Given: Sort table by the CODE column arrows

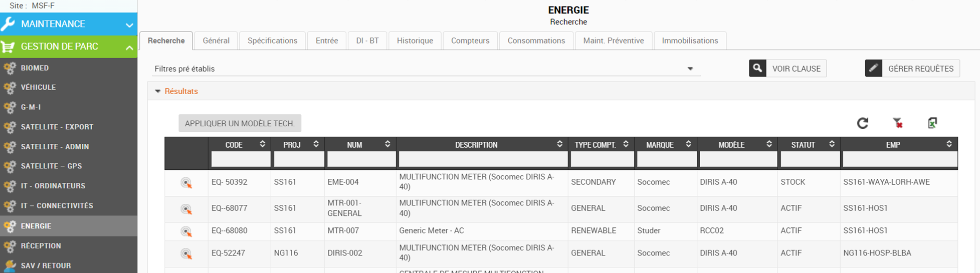Looking at the screenshot, I should pos(262,144).
